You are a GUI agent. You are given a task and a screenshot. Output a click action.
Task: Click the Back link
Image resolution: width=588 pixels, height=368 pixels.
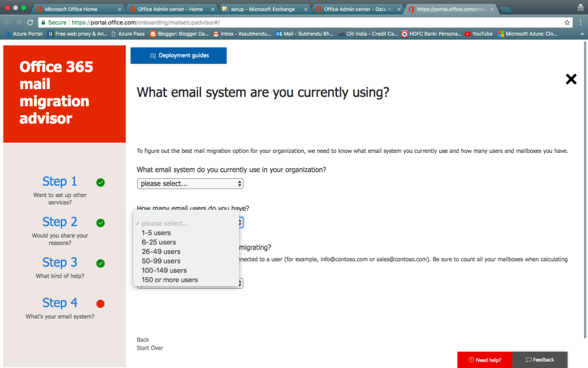[142, 340]
